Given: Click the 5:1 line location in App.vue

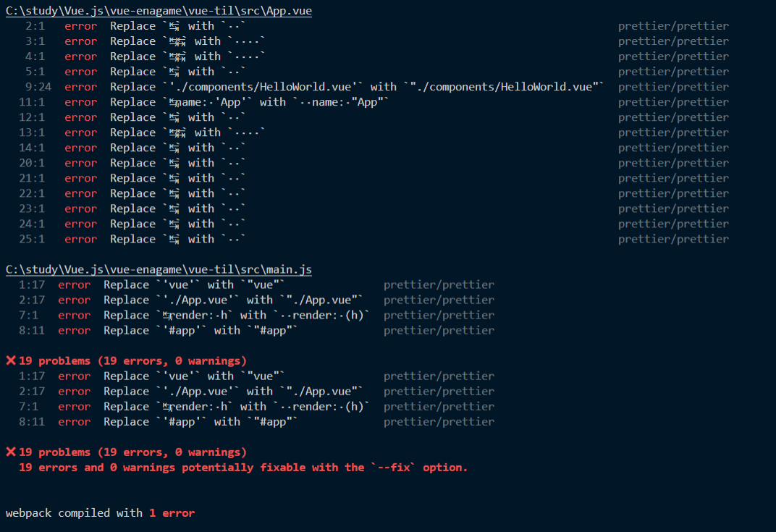Looking at the screenshot, I should tap(35, 72).
